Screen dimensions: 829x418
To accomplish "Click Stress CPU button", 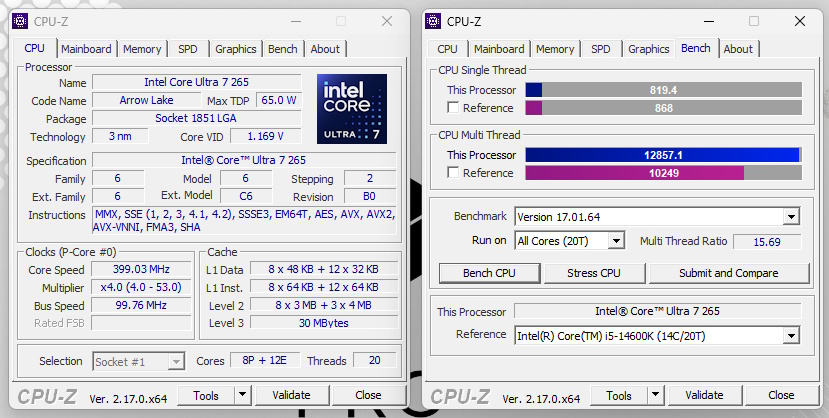I will click(x=594, y=273).
